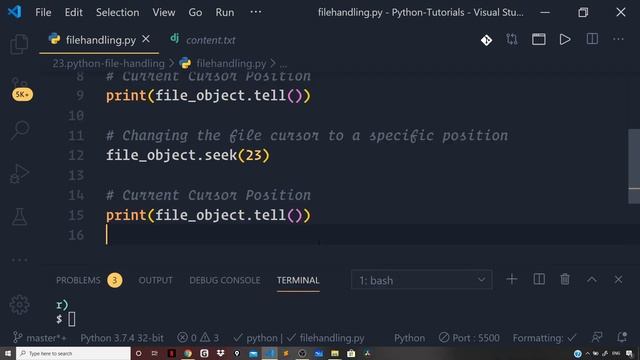Switch to the OUTPUT panel tab
640x360 pixels.
155,280
